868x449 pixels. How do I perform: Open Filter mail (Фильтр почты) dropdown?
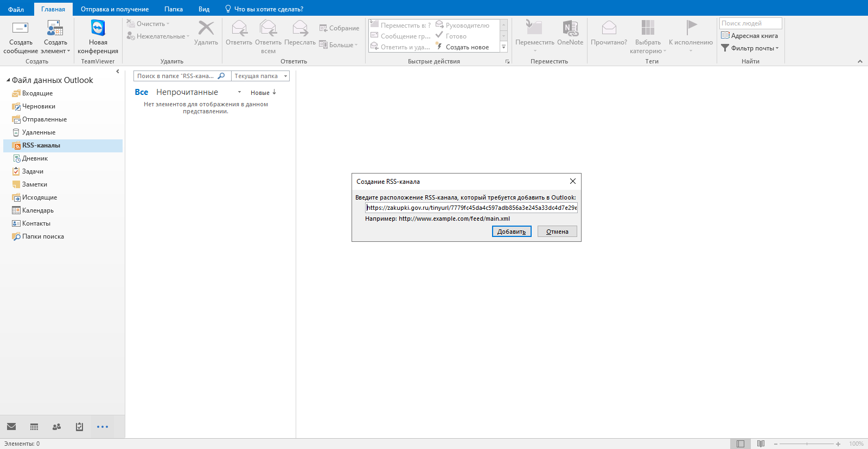(x=750, y=48)
